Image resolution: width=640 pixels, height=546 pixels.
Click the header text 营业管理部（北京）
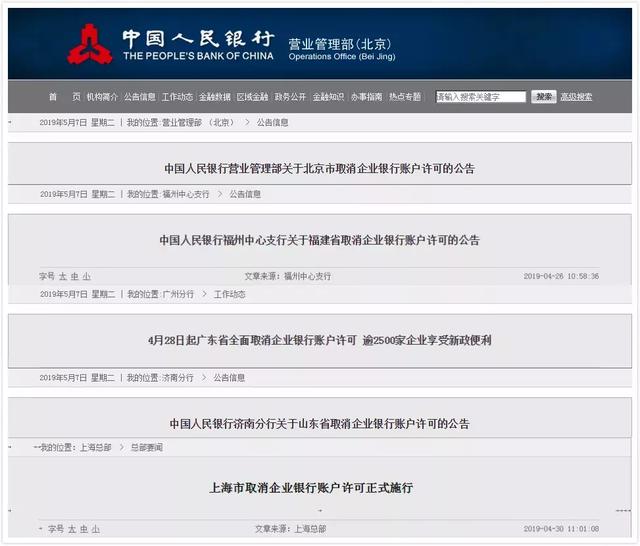tap(340, 44)
